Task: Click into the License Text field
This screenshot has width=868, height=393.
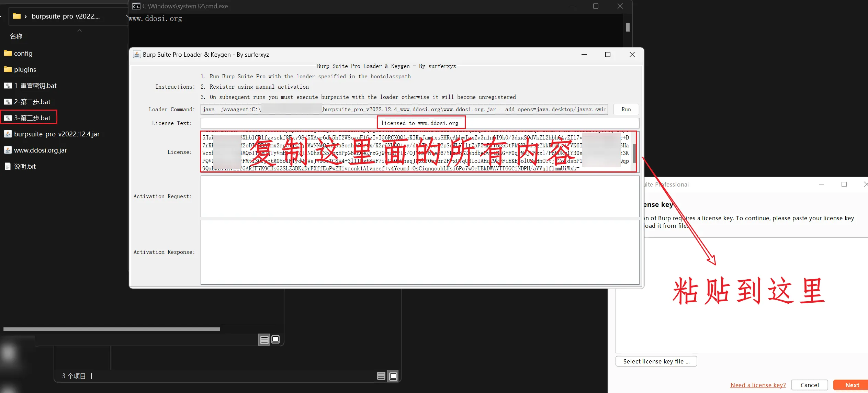Action: coord(420,123)
